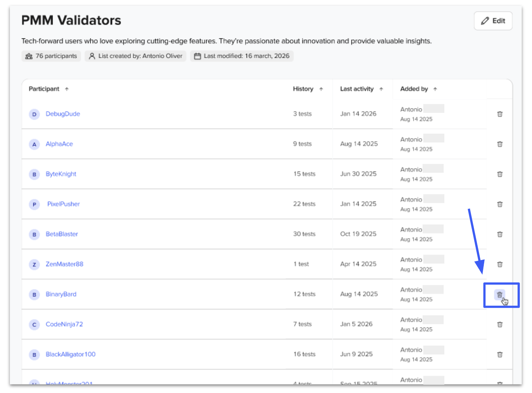Click 'Jan 14 2026' last activity cell

[x=358, y=114]
